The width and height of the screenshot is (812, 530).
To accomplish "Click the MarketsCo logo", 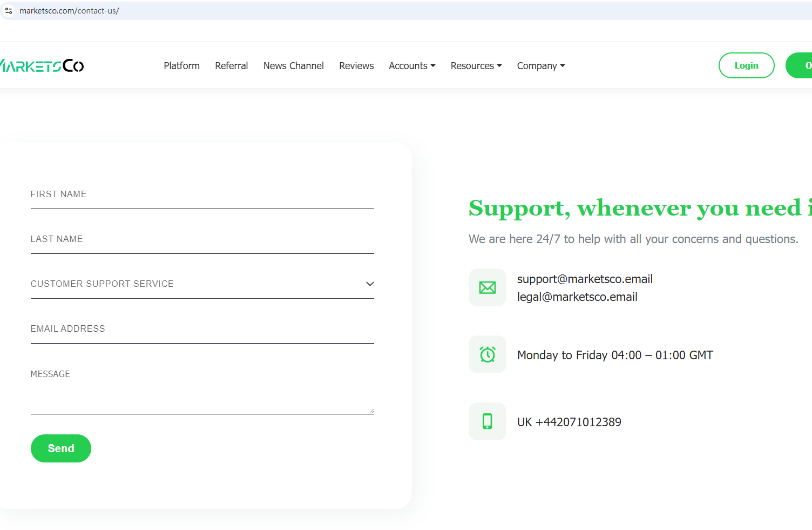I will (x=42, y=66).
